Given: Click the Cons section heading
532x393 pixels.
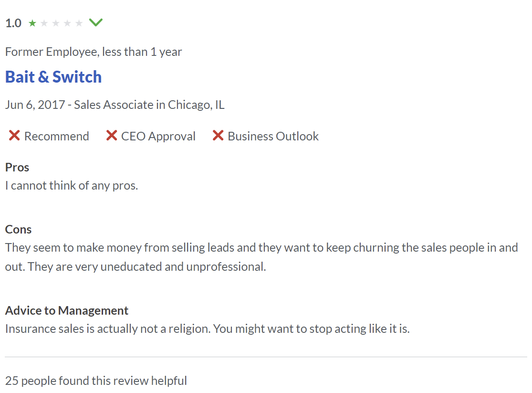Looking at the screenshot, I should pos(18,229).
